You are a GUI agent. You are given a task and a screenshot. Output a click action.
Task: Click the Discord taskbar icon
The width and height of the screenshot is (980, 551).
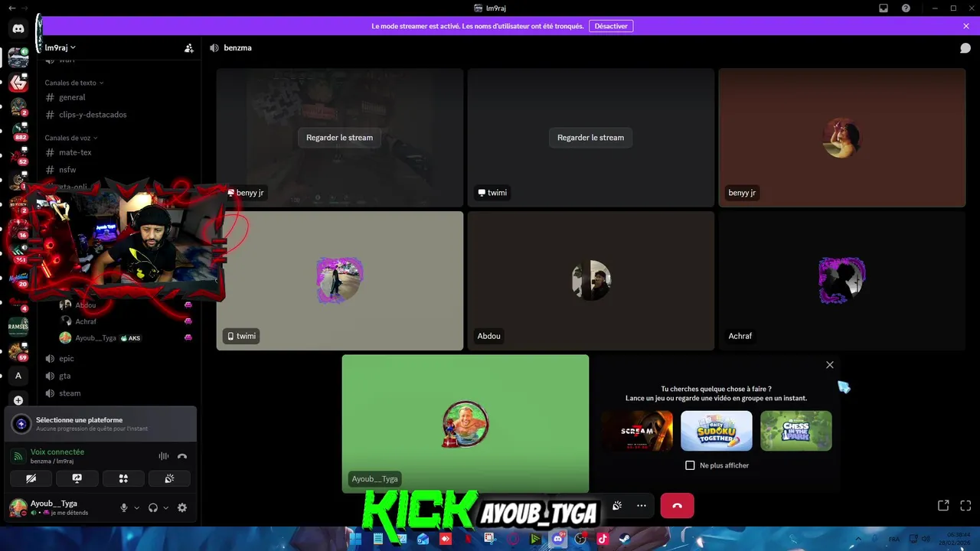pyautogui.click(x=558, y=539)
